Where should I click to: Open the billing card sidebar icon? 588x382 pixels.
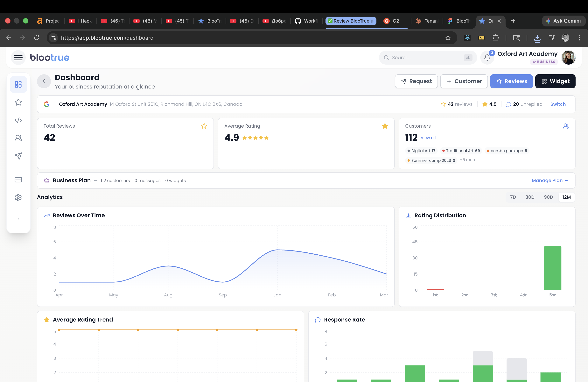point(18,180)
